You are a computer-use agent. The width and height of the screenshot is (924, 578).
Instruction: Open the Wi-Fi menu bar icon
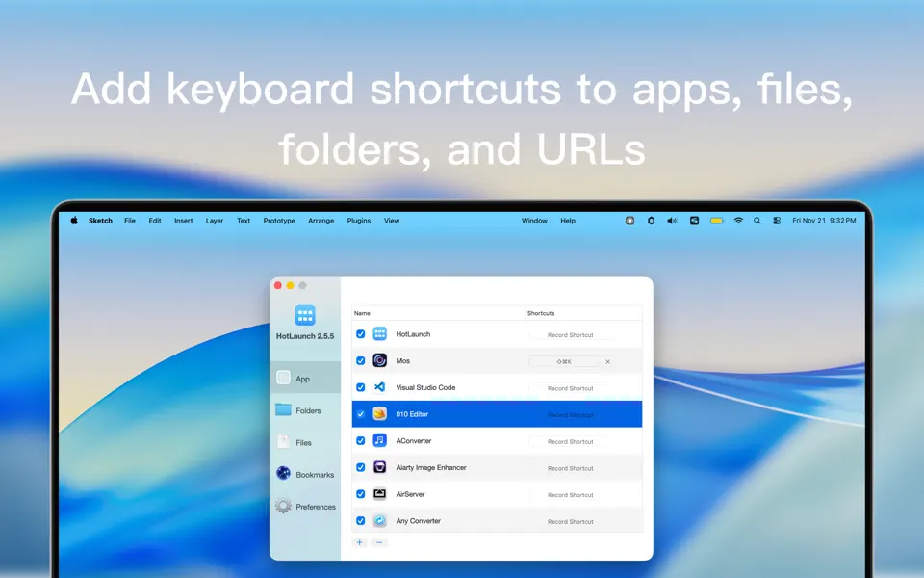(738, 221)
